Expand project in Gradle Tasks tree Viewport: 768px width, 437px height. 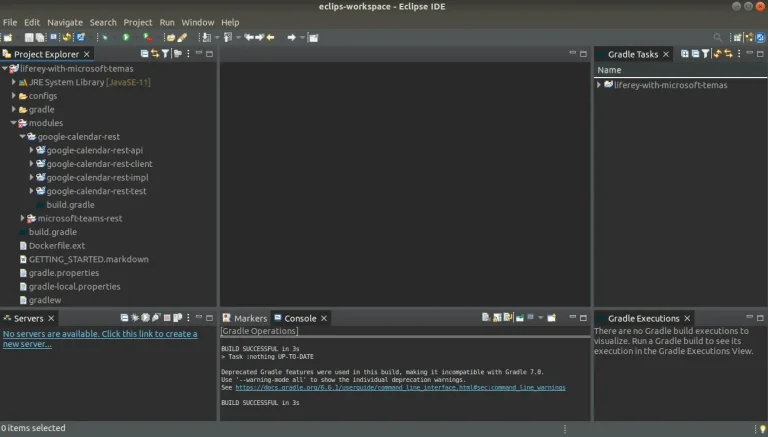tap(599, 85)
